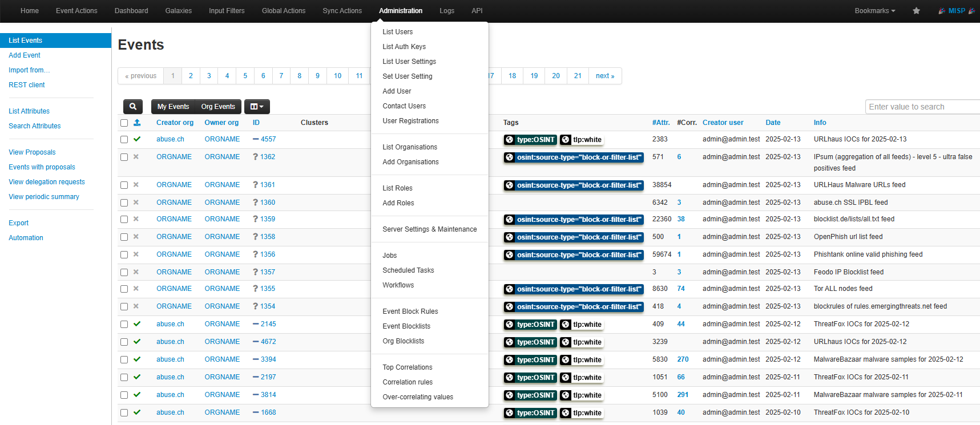Click the publish upload icon in the table header

coord(137,123)
